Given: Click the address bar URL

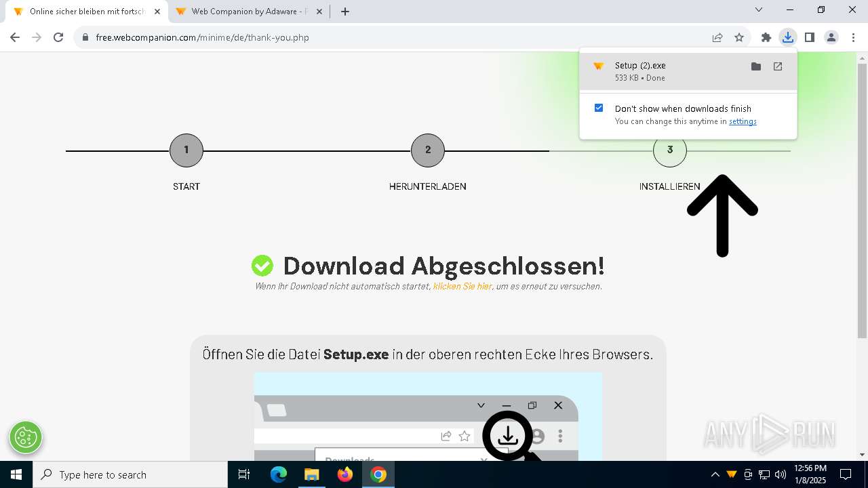Looking at the screenshot, I should (202, 37).
